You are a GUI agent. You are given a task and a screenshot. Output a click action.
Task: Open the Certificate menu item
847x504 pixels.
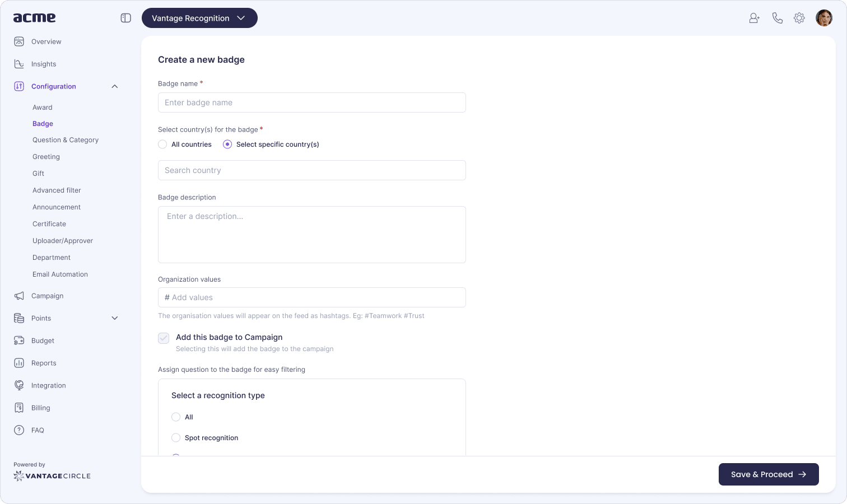click(49, 224)
